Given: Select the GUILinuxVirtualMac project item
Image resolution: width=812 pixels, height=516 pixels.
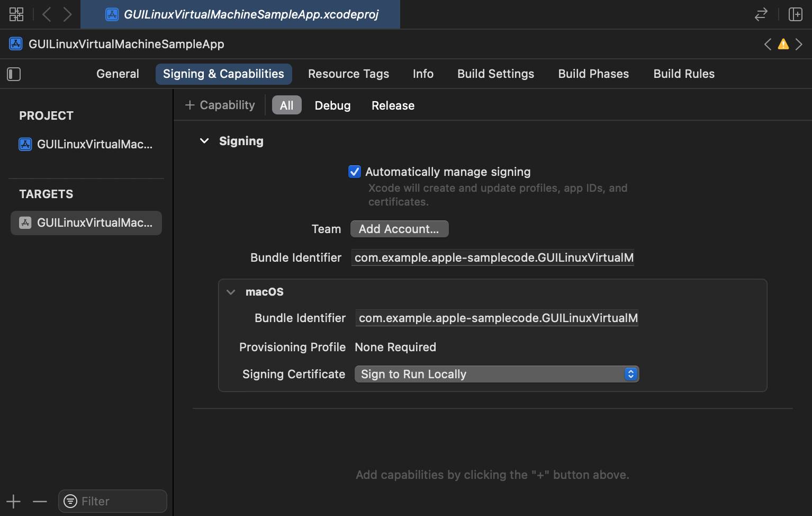Looking at the screenshot, I should (x=86, y=144).
